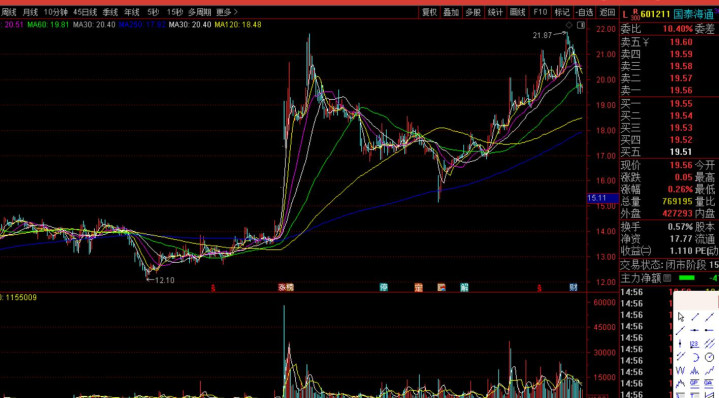
Task: Pick the parallel channel lines tool
Action: (710, 343)
